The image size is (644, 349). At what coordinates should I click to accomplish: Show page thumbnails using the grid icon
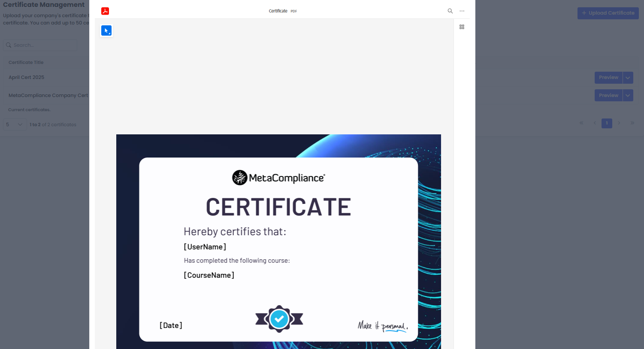point(462,27)
